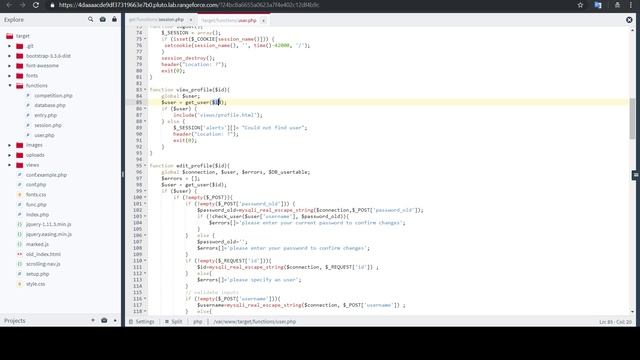Image resolution: width=640 pixels, height=360 pixels.
Task: Click Split in the status bar
Action: coord(174,322)
